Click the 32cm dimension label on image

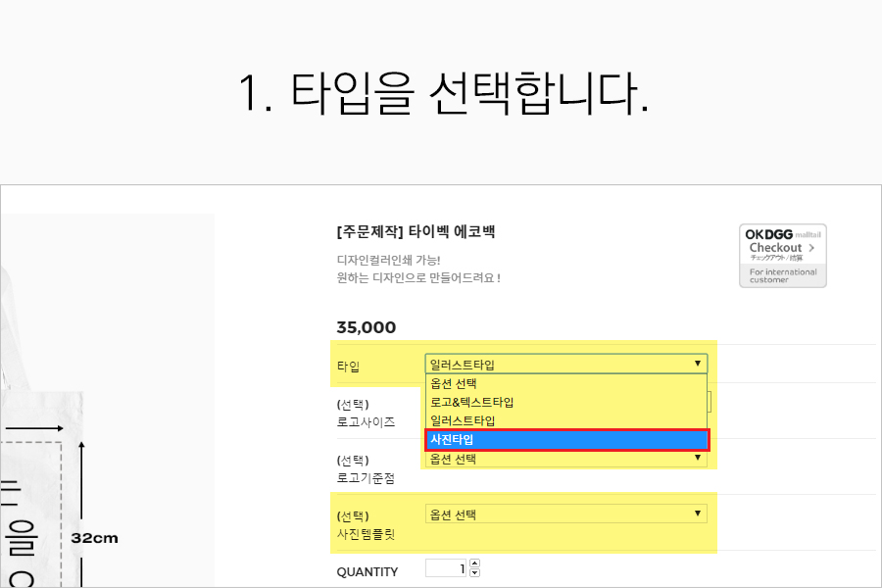[x=94, y=538]
